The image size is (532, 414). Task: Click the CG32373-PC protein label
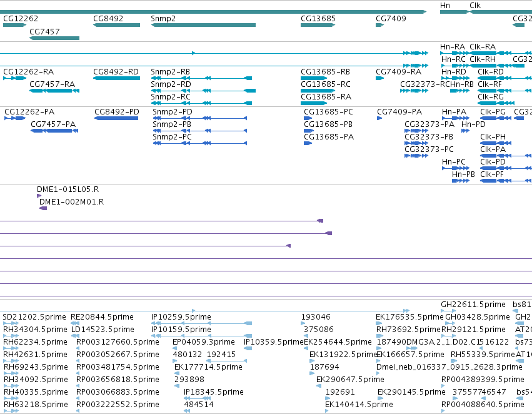[x=429, y=149]
